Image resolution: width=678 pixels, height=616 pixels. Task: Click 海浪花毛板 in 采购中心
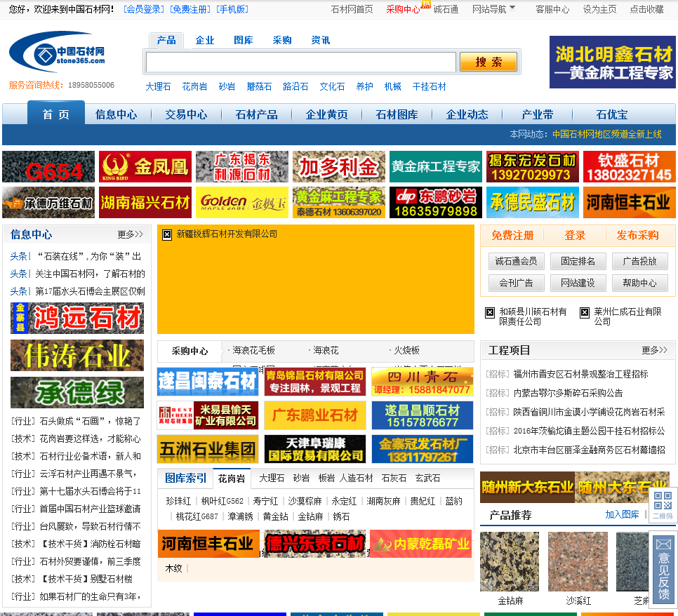[254, 350]
